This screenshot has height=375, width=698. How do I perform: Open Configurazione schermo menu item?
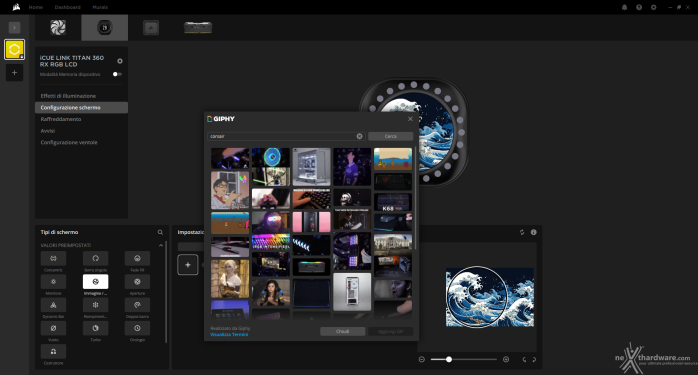coord(81,107)
